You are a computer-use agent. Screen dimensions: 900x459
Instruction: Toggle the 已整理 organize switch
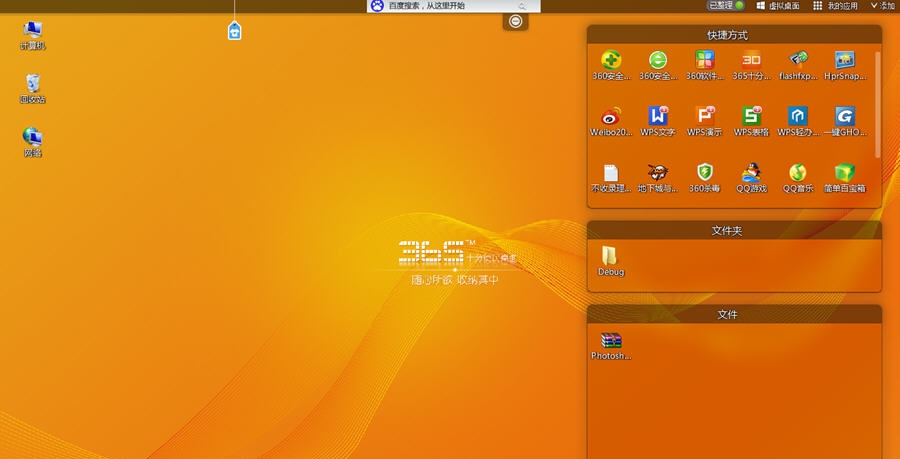point(726,6)
